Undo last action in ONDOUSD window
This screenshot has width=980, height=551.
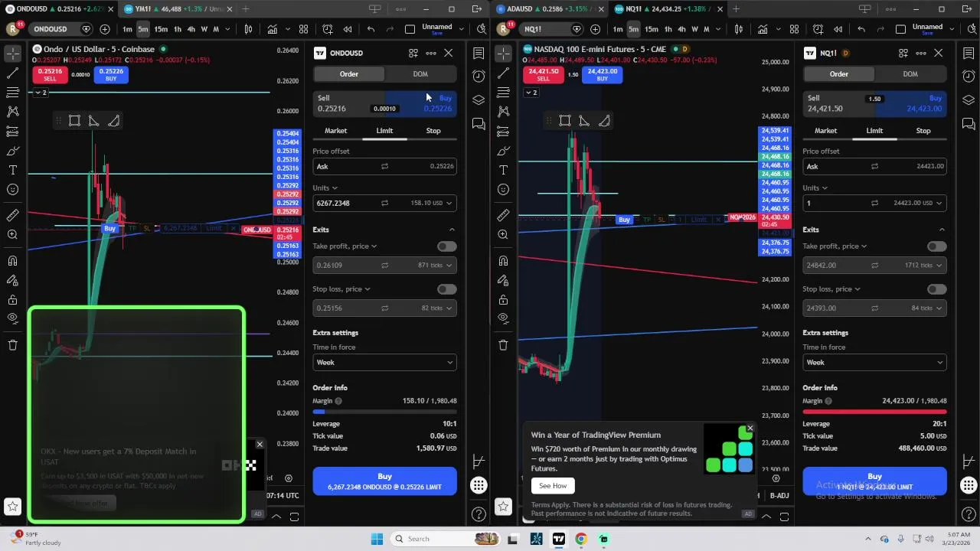pyautogui.click(x=371, y=29)
